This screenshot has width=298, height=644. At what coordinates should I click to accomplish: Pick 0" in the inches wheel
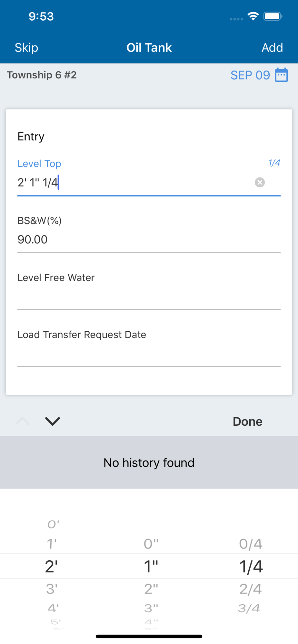(x=151, y=544)
